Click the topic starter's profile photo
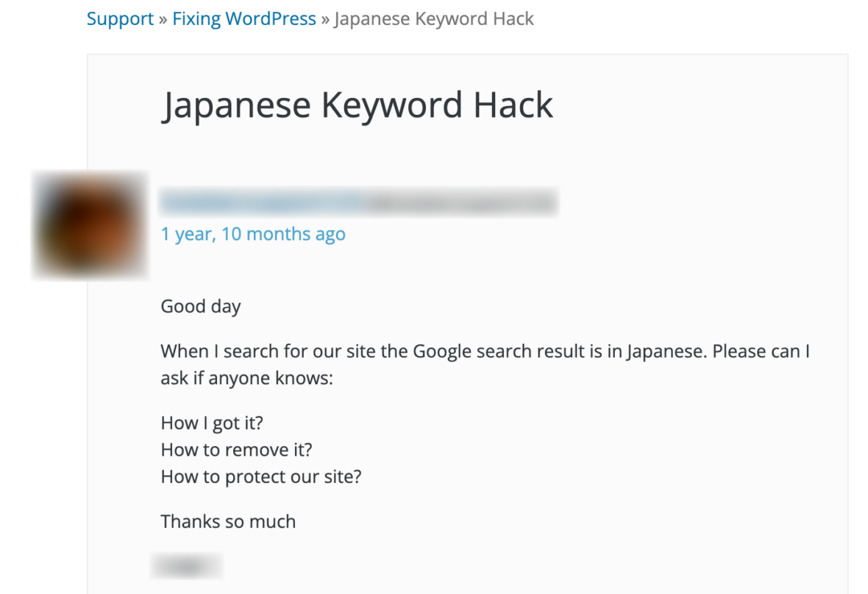Viewport: 868px width, 594px height. click(x=88, y=224)
